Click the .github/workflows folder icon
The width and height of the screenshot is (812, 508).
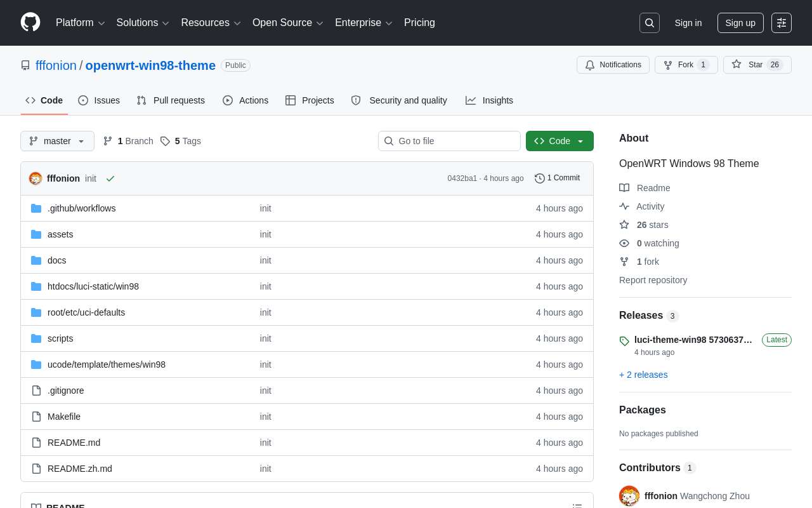coord(36,208)
